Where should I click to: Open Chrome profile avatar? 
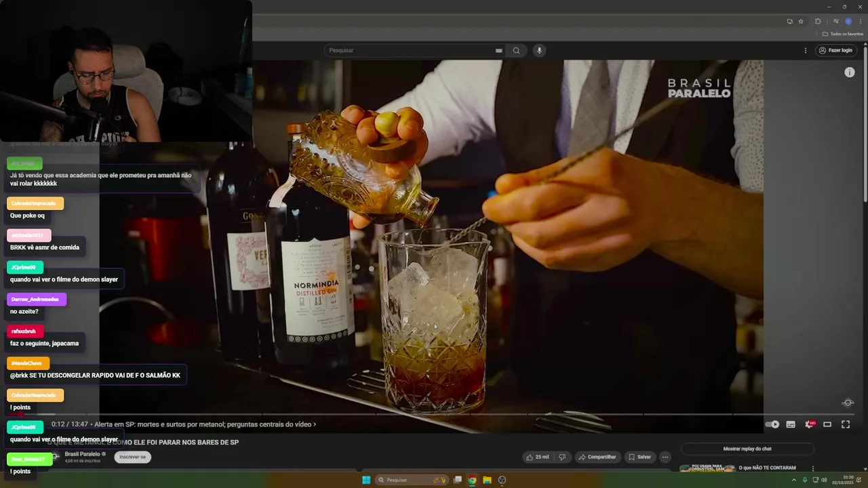(848, 21)
